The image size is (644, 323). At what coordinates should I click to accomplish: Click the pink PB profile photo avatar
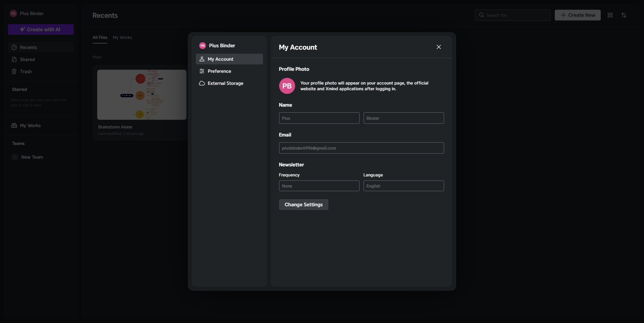tap(287, 86)
